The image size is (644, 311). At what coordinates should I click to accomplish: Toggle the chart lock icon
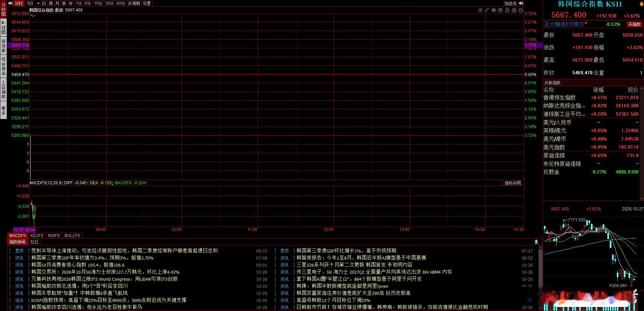coord(507,10)
